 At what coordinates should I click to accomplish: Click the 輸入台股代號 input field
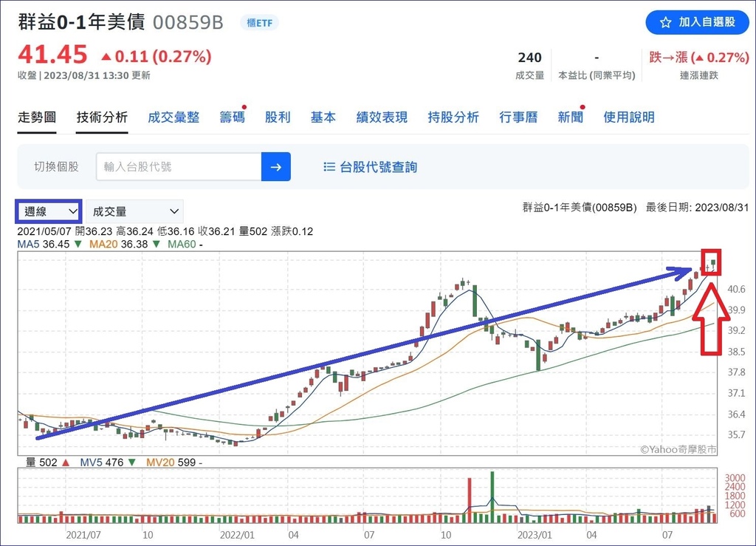179,167
